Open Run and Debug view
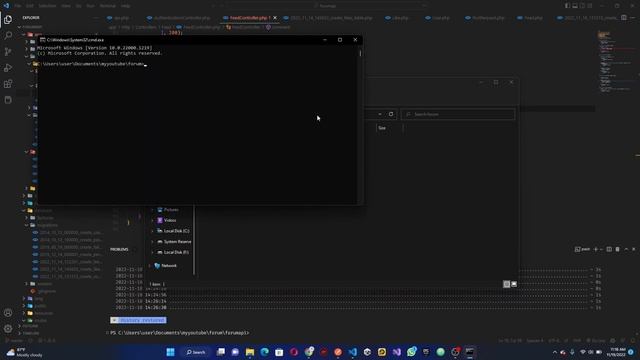 tap(8, 68)
